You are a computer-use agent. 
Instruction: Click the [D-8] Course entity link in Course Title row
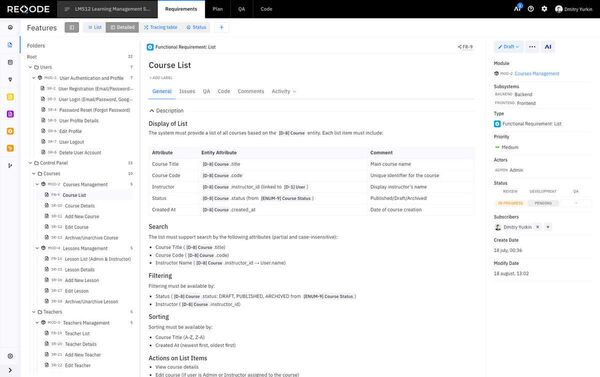tap(216, 164)
